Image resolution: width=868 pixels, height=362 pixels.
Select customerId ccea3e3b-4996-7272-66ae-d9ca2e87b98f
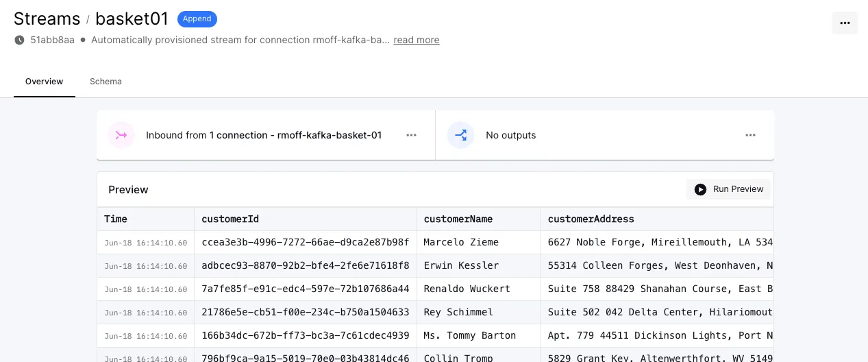tap(306, 242)
